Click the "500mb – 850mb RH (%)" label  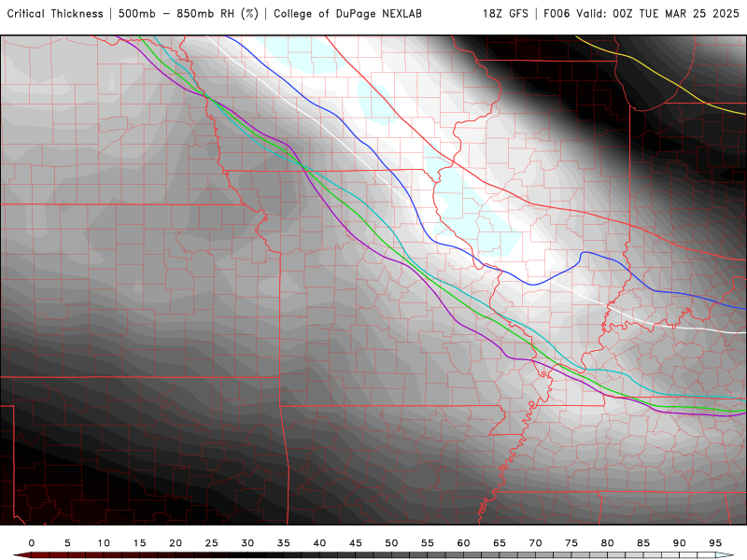coord(189,14)
